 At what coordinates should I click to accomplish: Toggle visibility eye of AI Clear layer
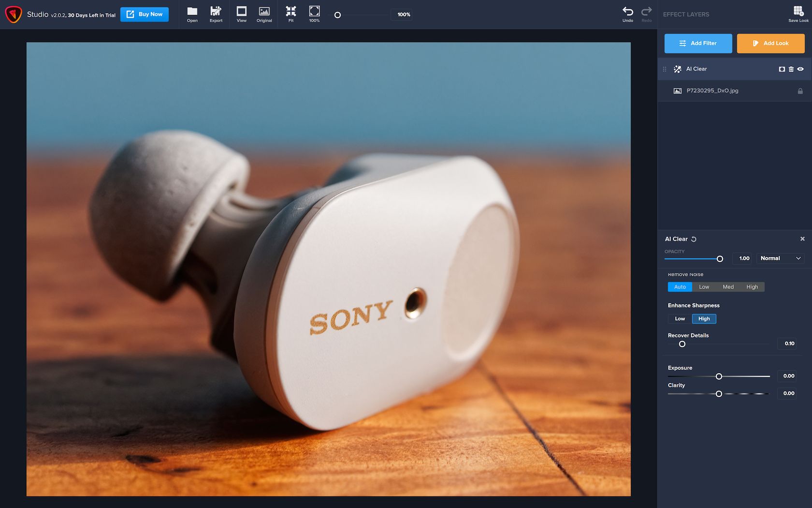pos(800,69)
